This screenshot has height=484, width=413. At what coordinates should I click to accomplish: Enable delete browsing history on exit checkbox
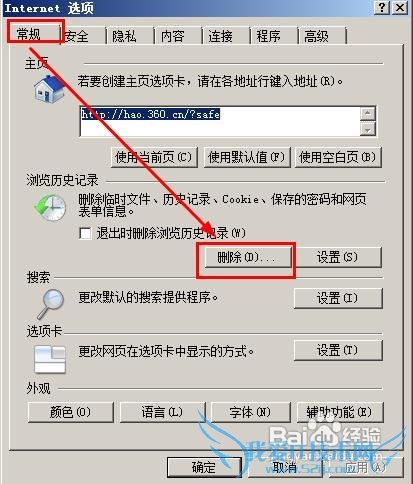coord(85,233)
